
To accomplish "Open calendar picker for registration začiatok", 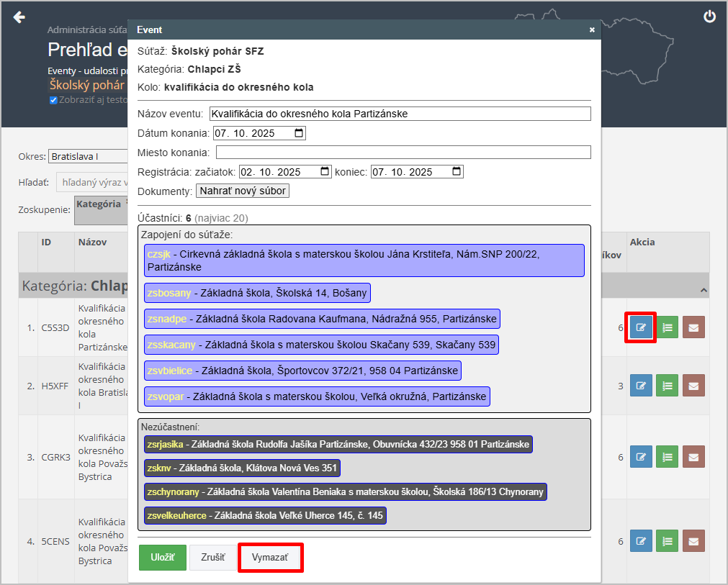I will tap(325, 172).
